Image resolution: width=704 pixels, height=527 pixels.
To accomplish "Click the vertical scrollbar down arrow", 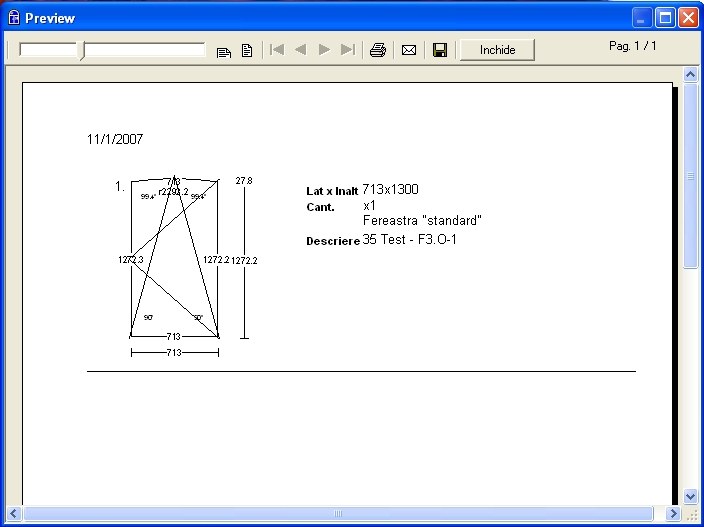I will pos(691,496).
